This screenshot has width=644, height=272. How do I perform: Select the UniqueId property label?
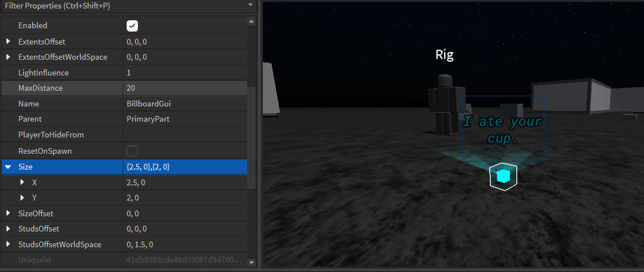[34, 260]
